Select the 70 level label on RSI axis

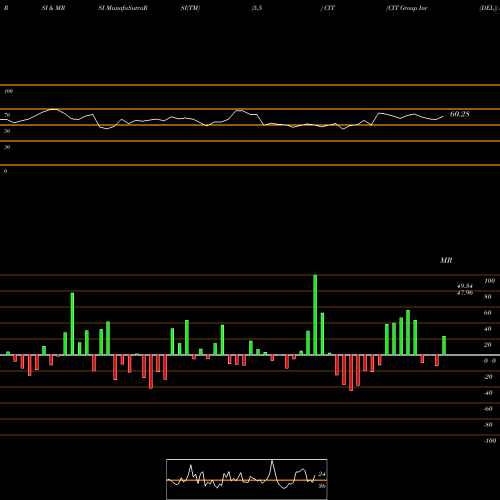7,115
